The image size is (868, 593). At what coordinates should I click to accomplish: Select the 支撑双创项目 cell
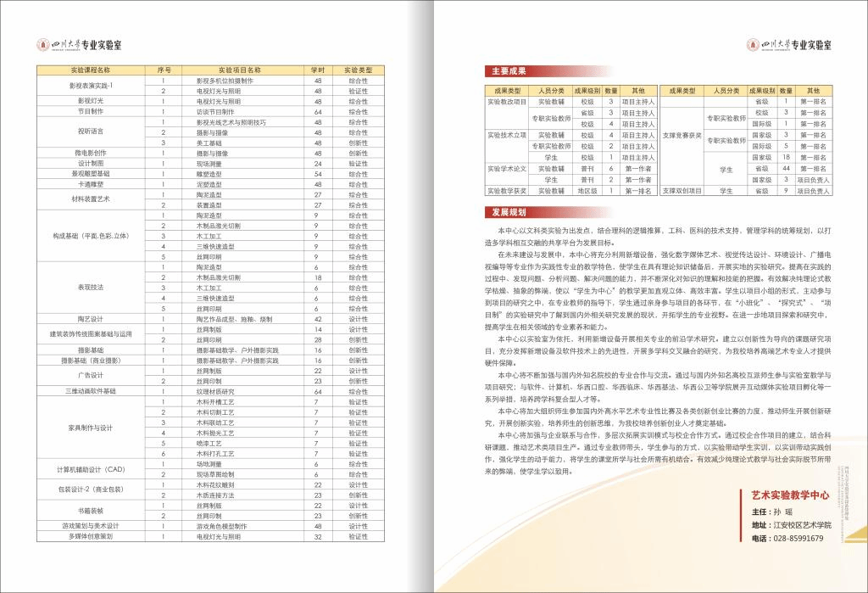(x=682, y=191)
